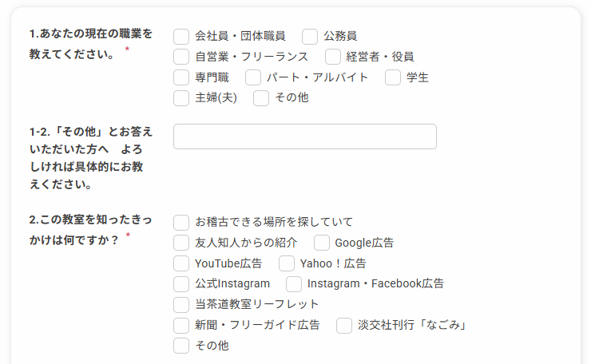Viewport: 591px width, 364px height.
Task: Select the 公式Instagram checkbox
Action: 181,283
